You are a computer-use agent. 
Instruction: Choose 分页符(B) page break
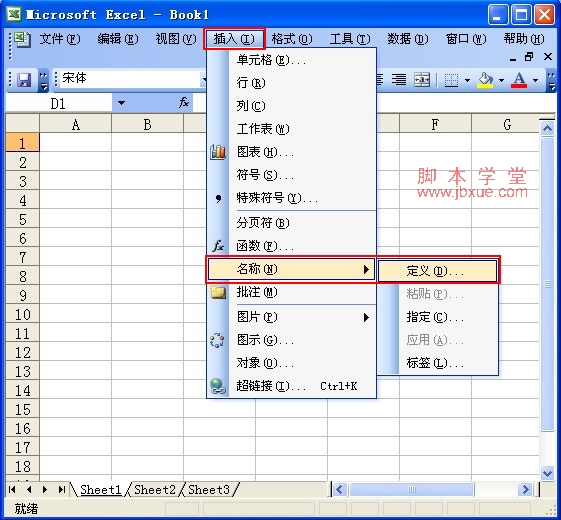[291, 223]
